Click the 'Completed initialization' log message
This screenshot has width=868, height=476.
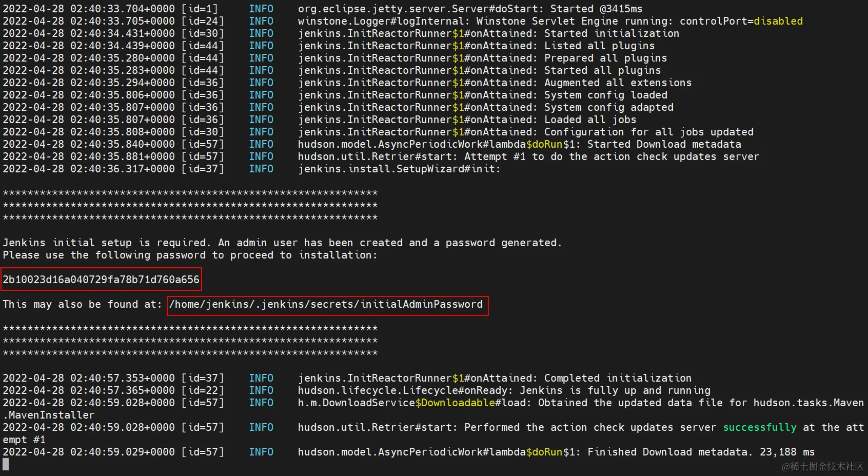pos(618,378)
